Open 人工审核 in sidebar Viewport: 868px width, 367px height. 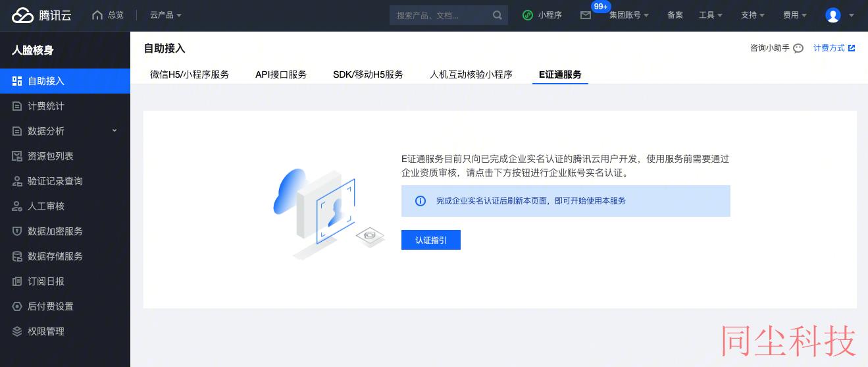(x=65, y=206)
